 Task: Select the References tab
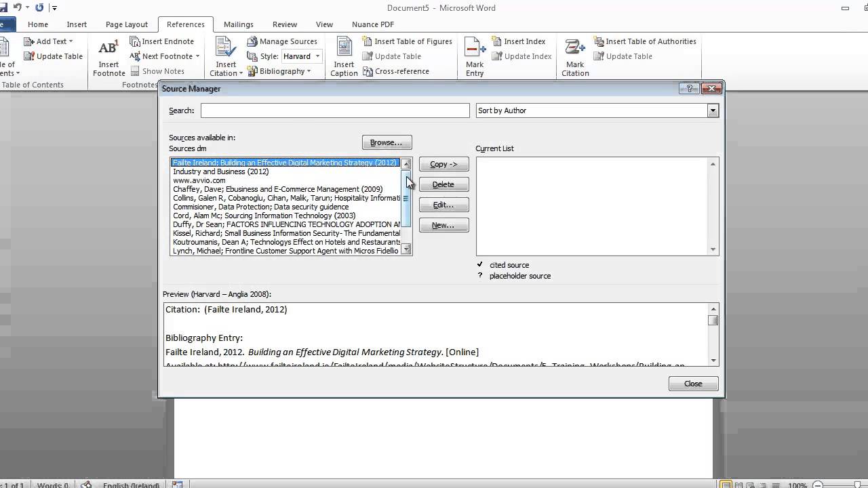(186, 24)
